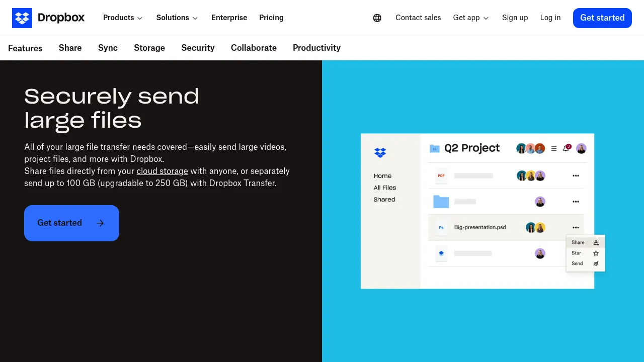Switch to the Security tab

pos(198,48)
